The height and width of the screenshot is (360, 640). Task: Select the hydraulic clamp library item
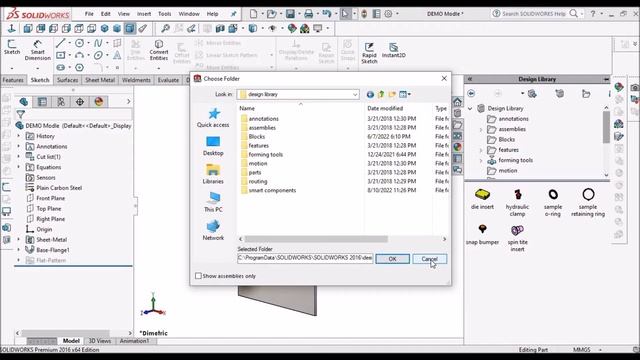517,202
